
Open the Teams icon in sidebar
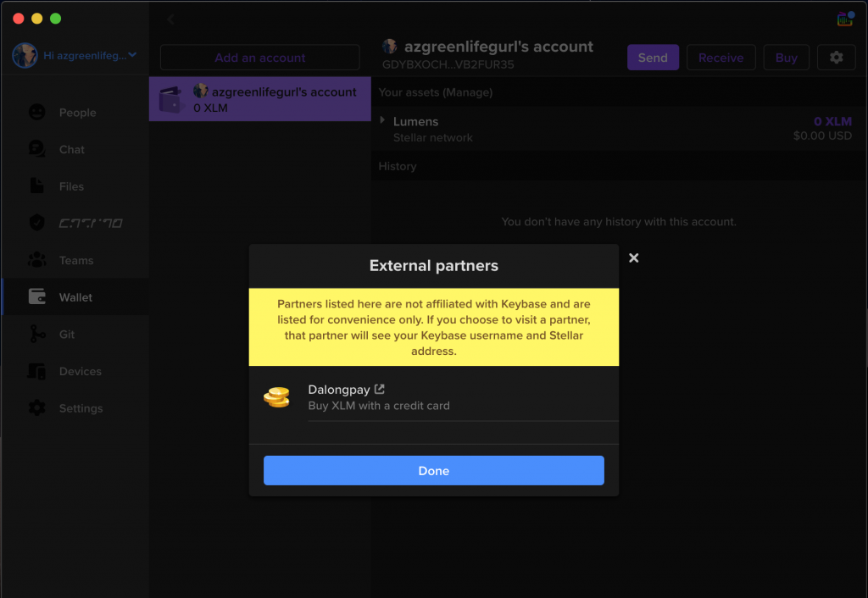37,259
